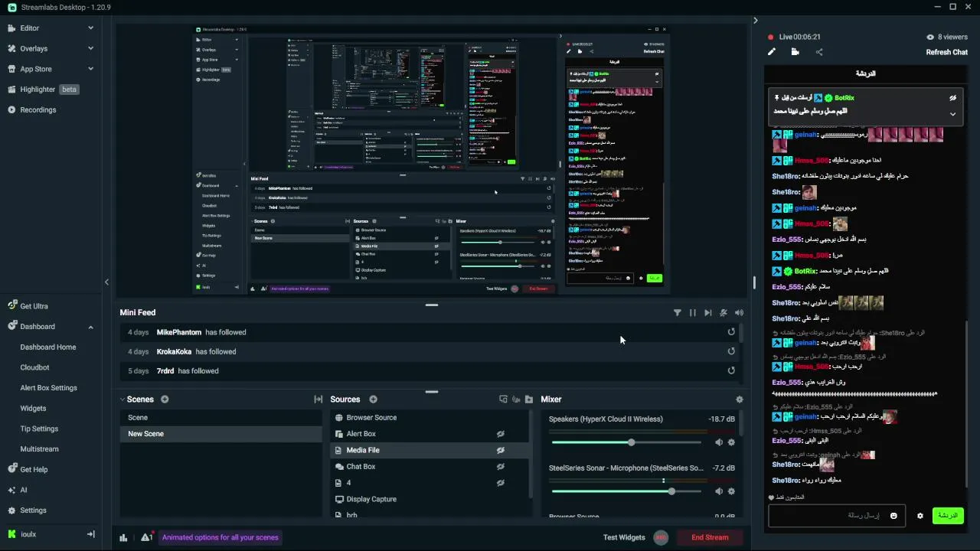980x551 pixels.
Task: Mute the SteelSeries Sonar Microphone
Action: [719, 491]
